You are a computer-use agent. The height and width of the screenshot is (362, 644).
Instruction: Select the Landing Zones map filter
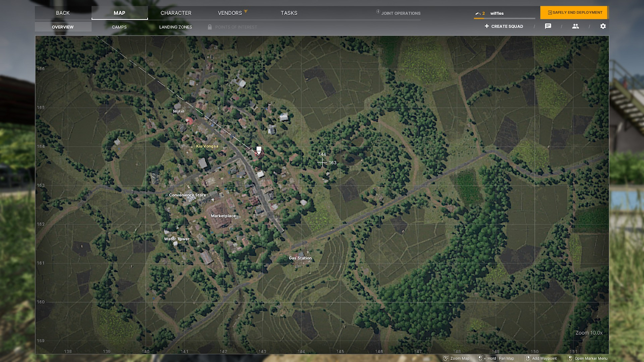tap(176, 27)
